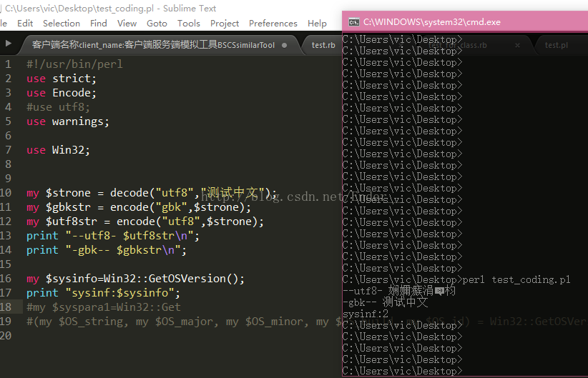This screenshot has height=378, width=588.
Task: Click line number 1 in the gutter
Action: pos(8,64)
